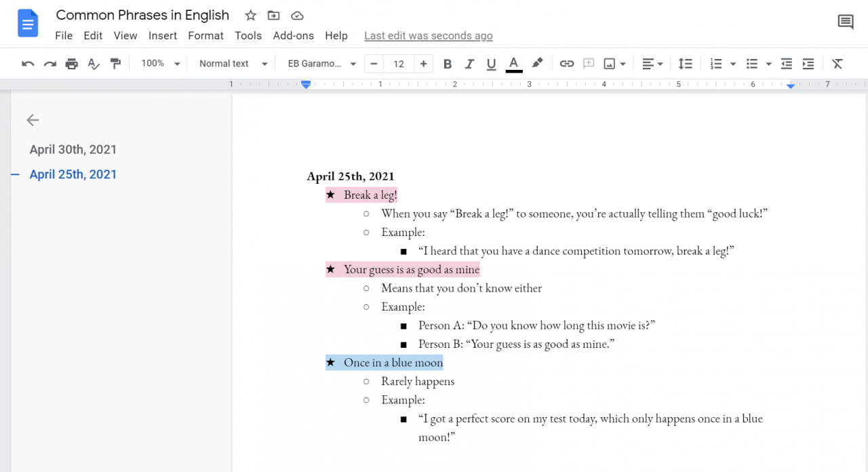868x472 pixels.
Task: Jump to April 30th, 2021 in outline
Action: [x=73, y=150]
